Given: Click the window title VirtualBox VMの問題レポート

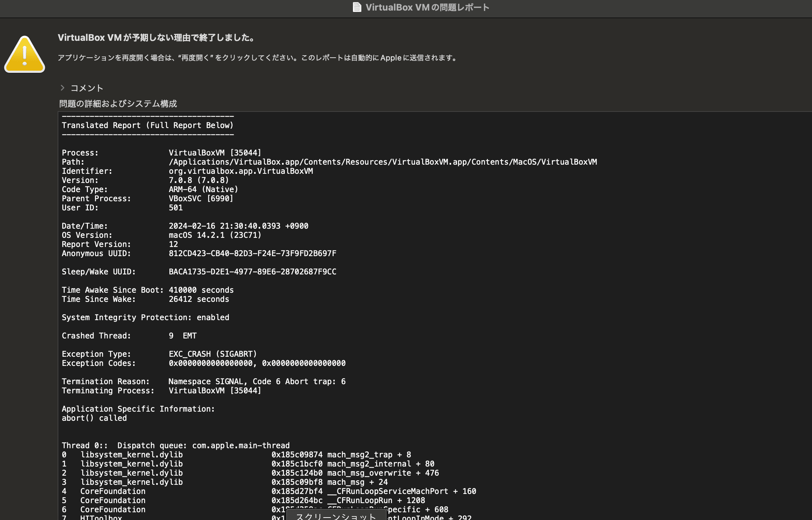Looking at the screenshot, I should point(427,7).
